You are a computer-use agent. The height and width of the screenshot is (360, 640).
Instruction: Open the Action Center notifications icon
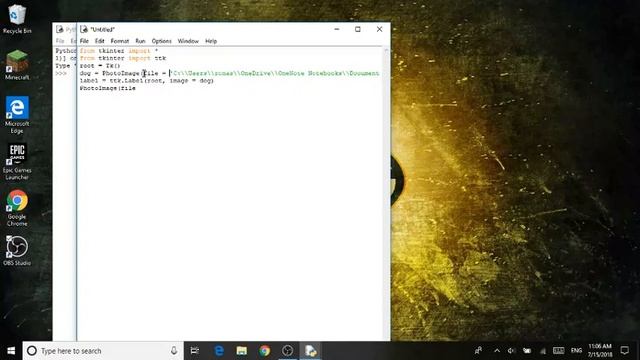click(x=624, y=351)
